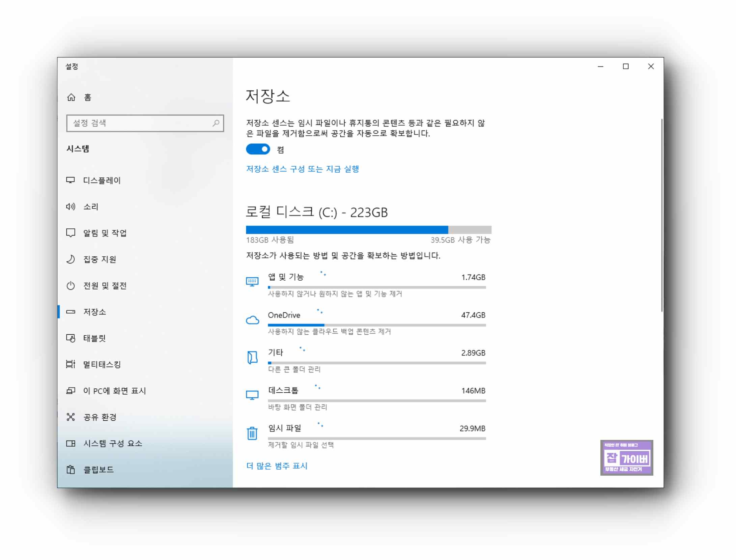Click the OneDrive cloud icon
The image size is (736, 560).
tap(252, 320)
